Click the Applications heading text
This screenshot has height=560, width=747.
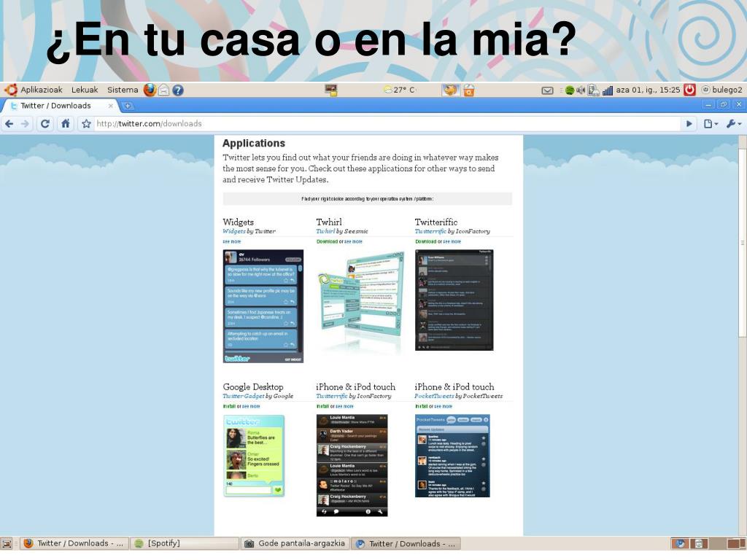click(253, 144)
